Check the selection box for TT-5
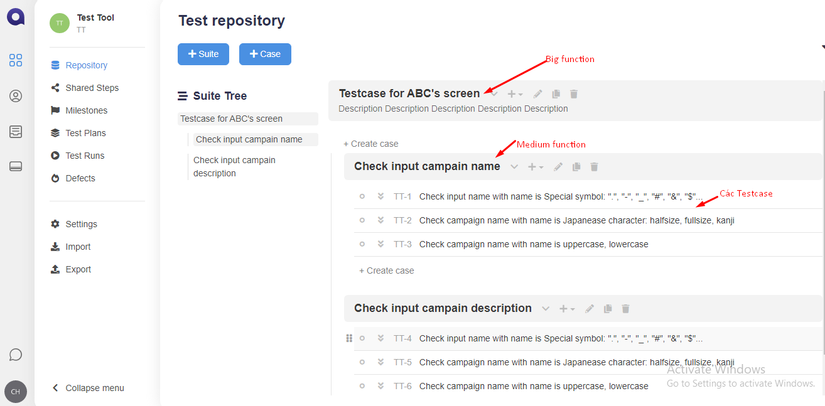This screenshot has width=825, height=406. [x=362, y=362]
